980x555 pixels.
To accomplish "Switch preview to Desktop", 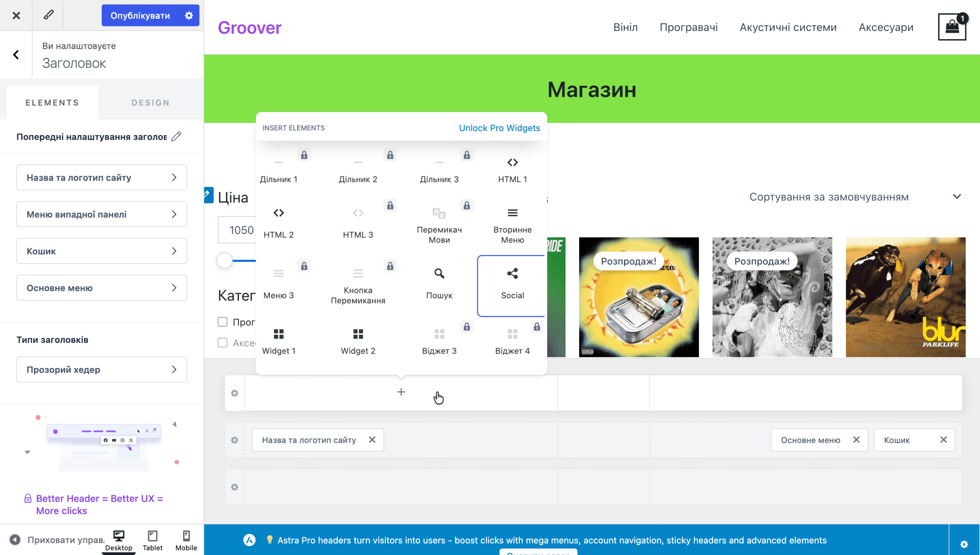I will point(119,540).
